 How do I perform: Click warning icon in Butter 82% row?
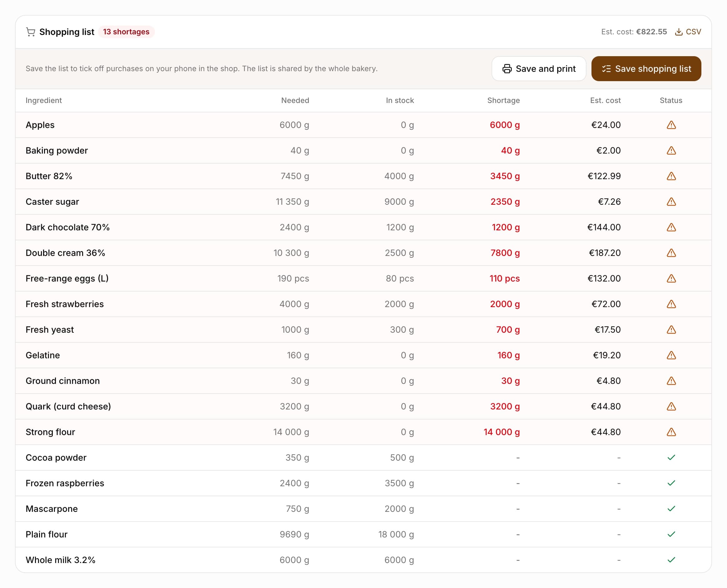[x=671, y=176]
